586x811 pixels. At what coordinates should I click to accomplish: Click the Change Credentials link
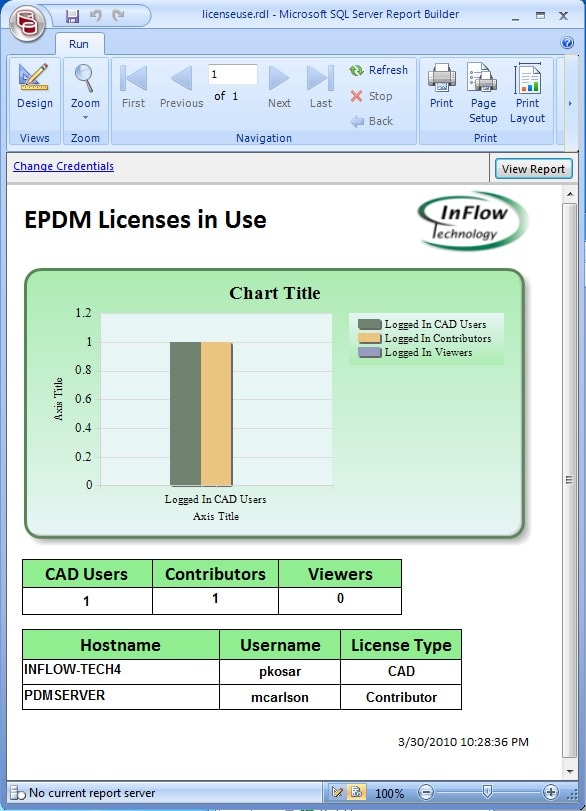pyautogui.click(x=64, y=167)
